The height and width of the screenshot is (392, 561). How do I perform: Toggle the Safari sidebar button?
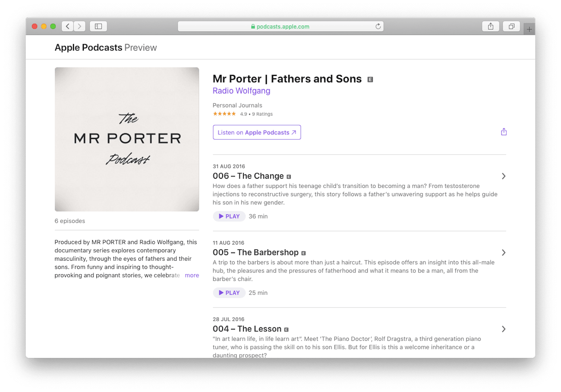click(x=99, y=26)
